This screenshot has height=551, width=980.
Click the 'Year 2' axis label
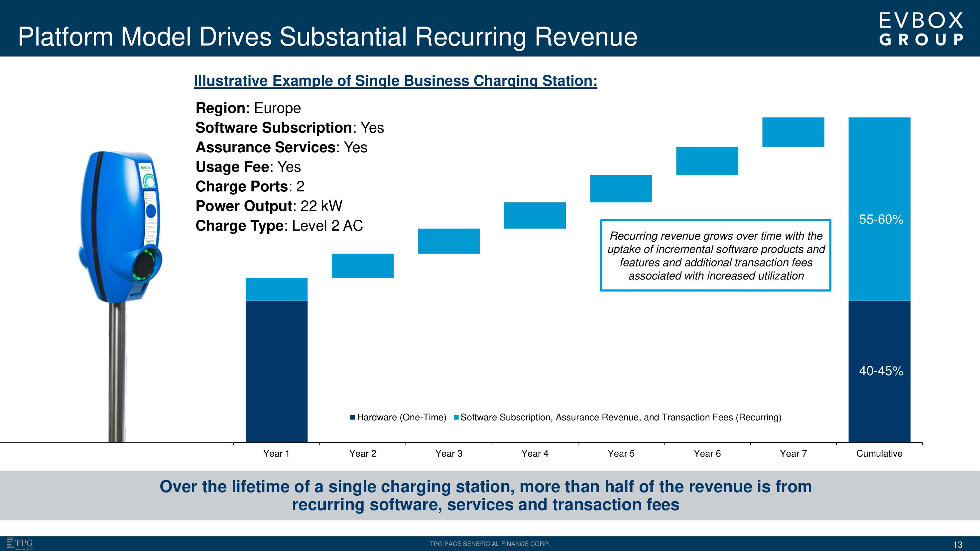click(x=363, y=454)
